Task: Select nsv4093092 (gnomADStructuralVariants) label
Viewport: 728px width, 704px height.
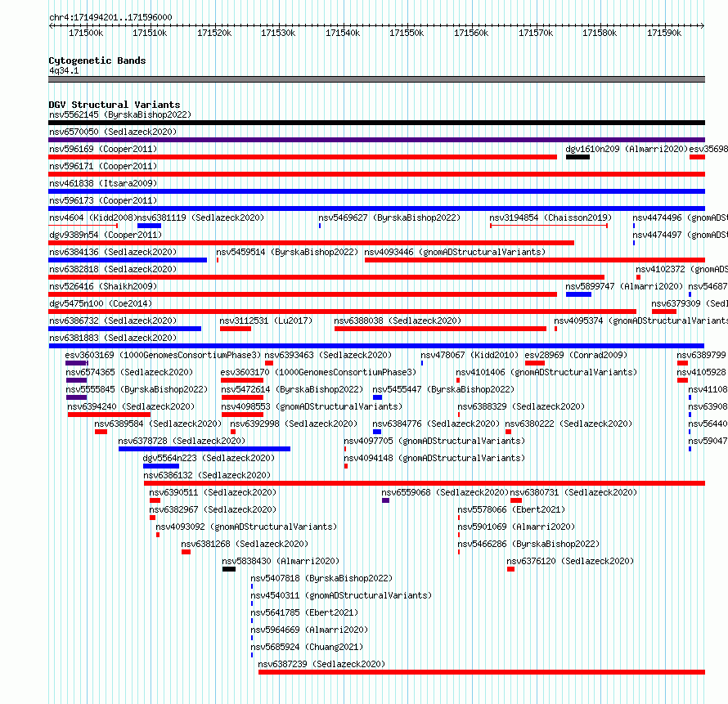Action: pos(246,527)
